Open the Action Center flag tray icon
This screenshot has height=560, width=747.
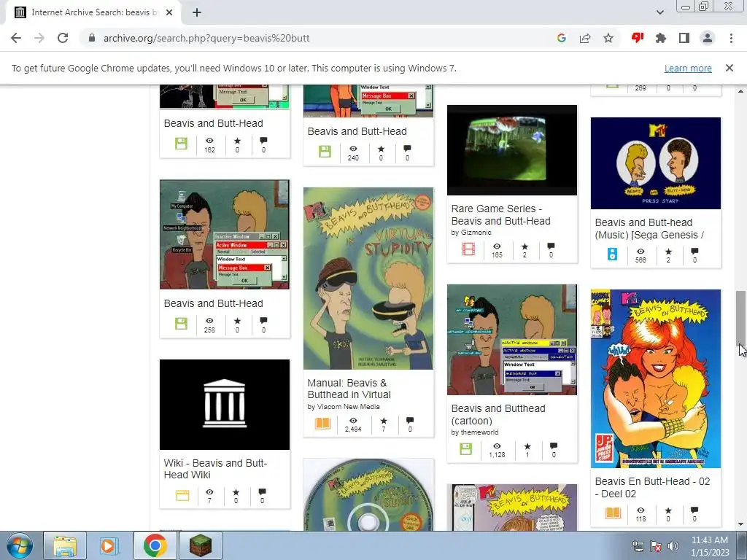point(656,546)
